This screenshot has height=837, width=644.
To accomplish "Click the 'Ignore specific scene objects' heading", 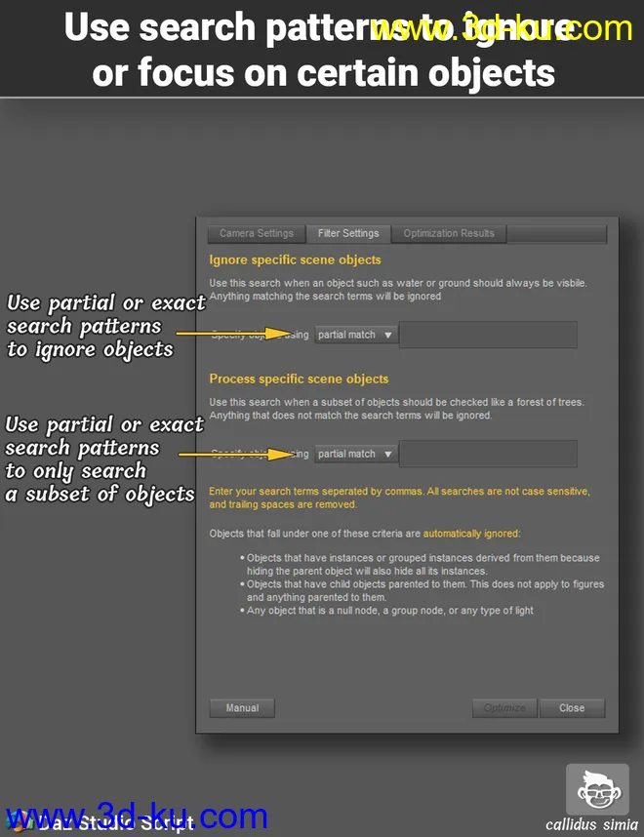I will [295, 260].
